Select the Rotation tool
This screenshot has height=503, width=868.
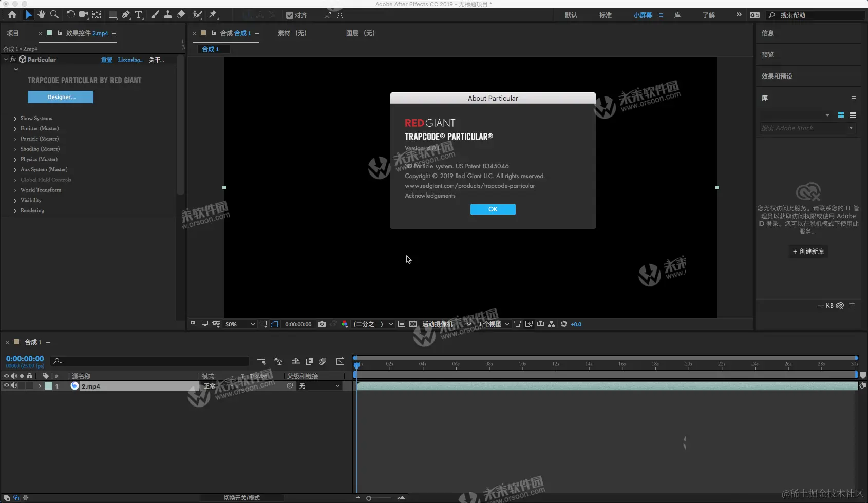click(x=71, y=15)
